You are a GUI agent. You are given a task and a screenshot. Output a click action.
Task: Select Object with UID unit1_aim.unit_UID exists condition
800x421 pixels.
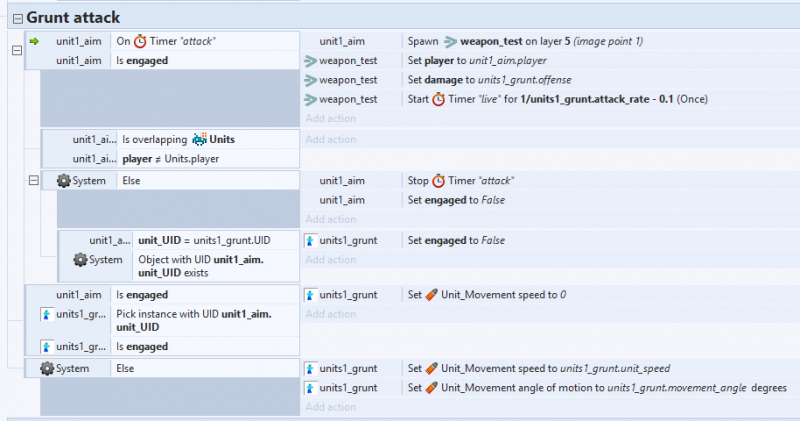(201, 266)
